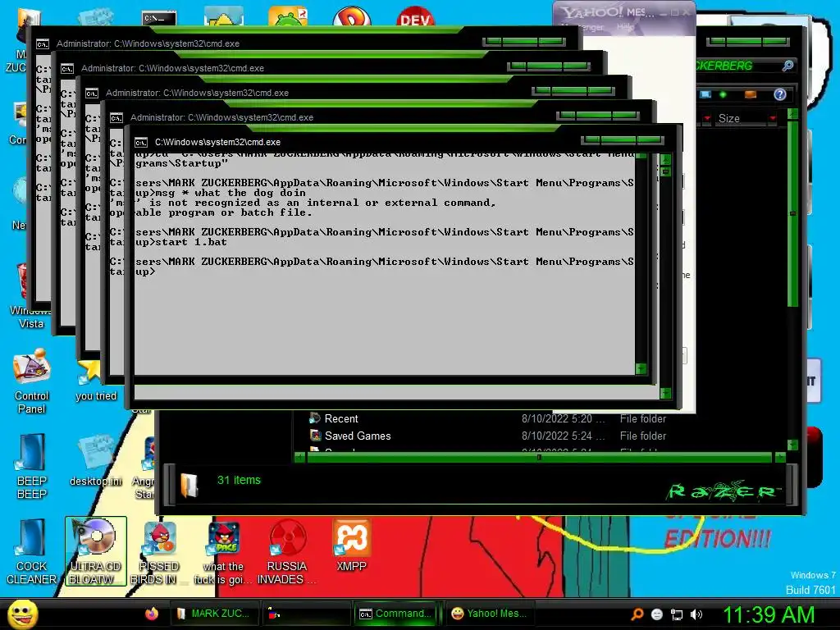Click the '31 items' status text
The image size is (840, 630).
239,480
